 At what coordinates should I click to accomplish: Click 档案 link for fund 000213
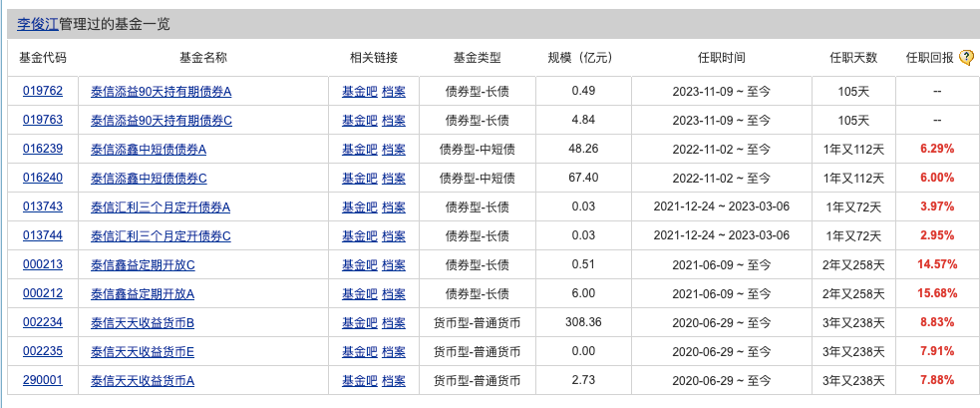click(x=394, y=265)
